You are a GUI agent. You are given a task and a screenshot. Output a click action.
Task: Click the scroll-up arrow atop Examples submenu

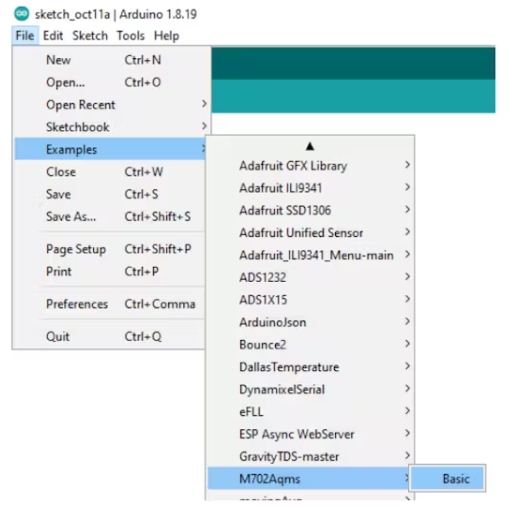(310, 146)
